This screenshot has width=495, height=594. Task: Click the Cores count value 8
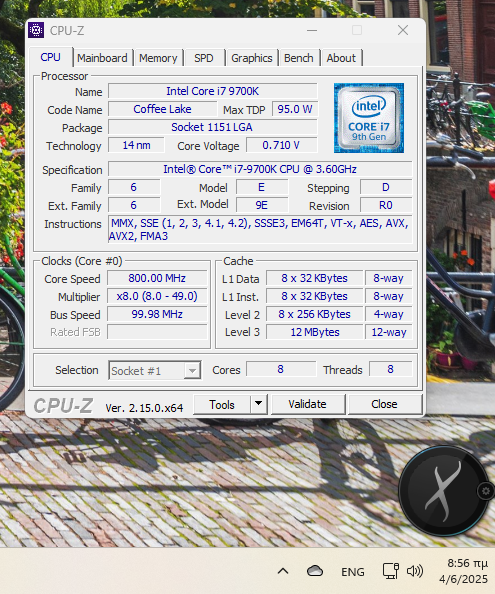[x=281, y=369]
